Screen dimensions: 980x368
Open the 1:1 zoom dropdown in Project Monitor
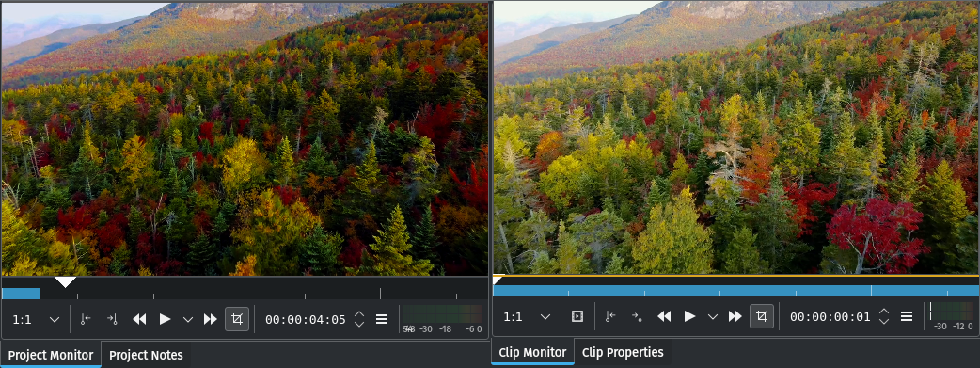(x=37, y=319)
